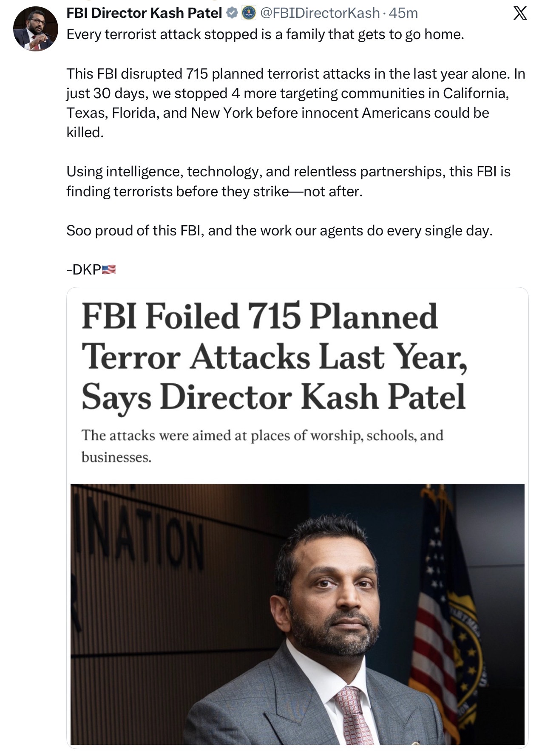This screenshot has width=539, height=756.
Task: Click the blue verified checkmark badge
Action: click(232, 14)
